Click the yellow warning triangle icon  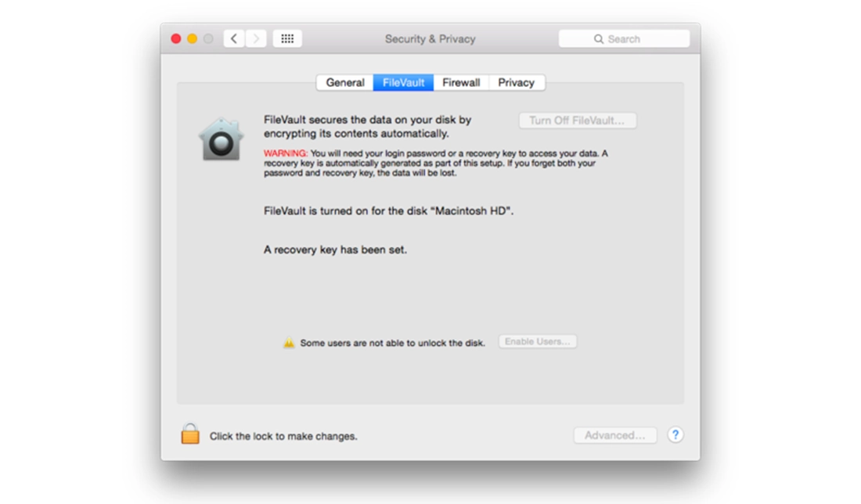click(290, 341)
